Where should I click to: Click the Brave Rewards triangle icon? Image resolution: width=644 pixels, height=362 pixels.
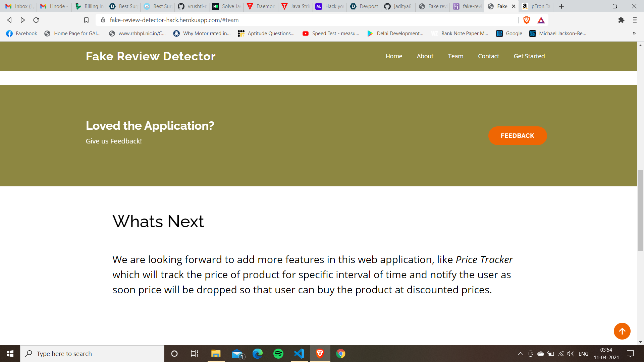(x=541, y=20)
